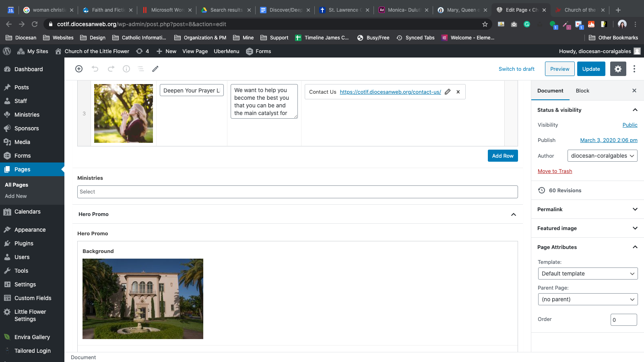Viewport: 644px width, 362px height.
Task: Open the Author dropdown
Action: coord(602,156)
